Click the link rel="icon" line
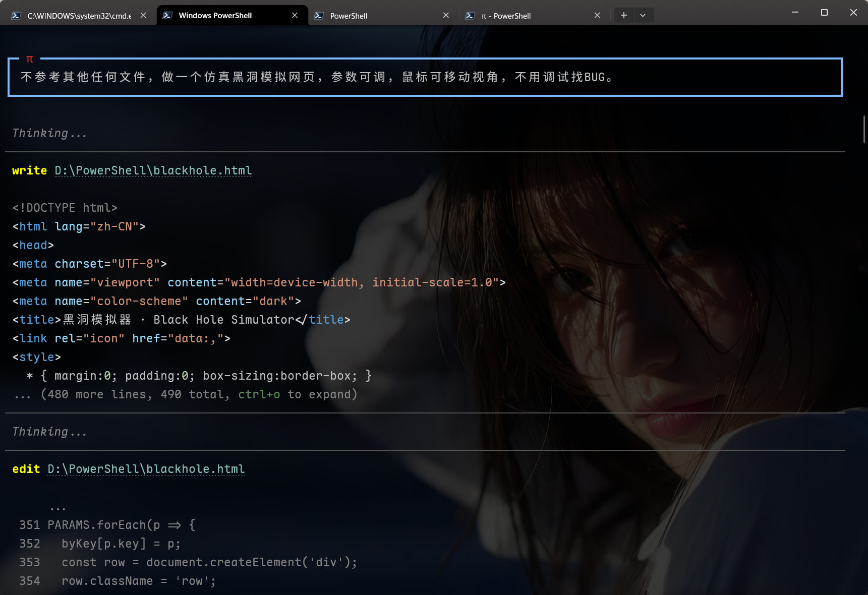This screenshot has height=595, width=868. [x=122, y=338]
